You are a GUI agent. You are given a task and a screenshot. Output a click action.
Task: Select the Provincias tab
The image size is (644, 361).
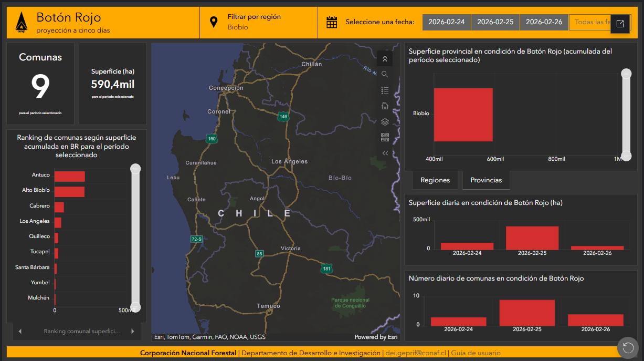coord(485,180)
